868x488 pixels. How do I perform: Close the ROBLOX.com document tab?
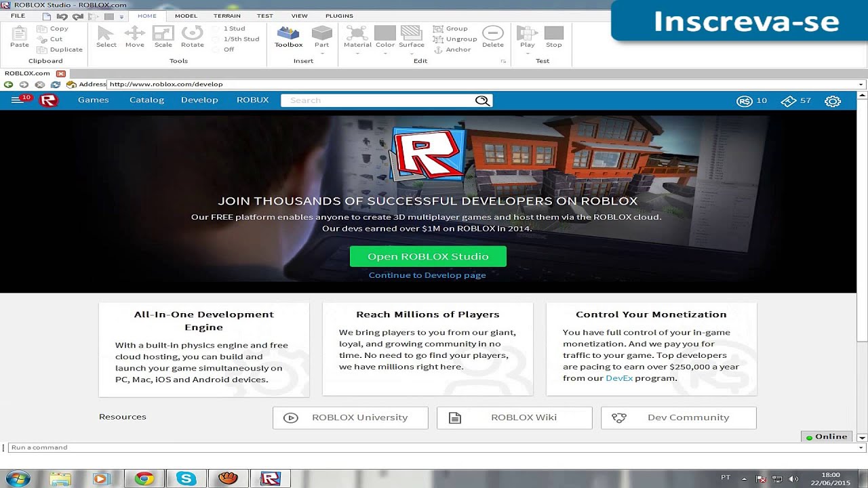point(60,73)
